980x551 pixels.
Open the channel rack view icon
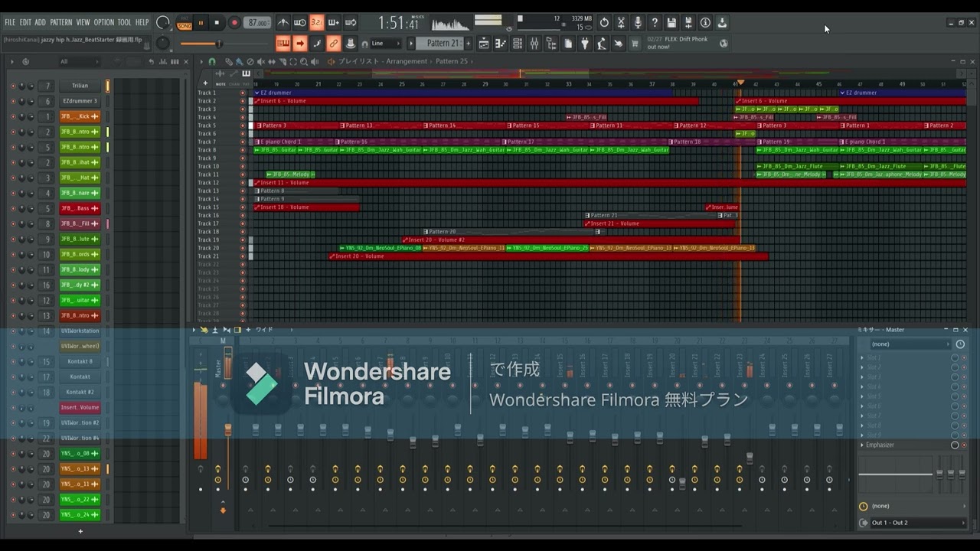click(x=518, y=44)
